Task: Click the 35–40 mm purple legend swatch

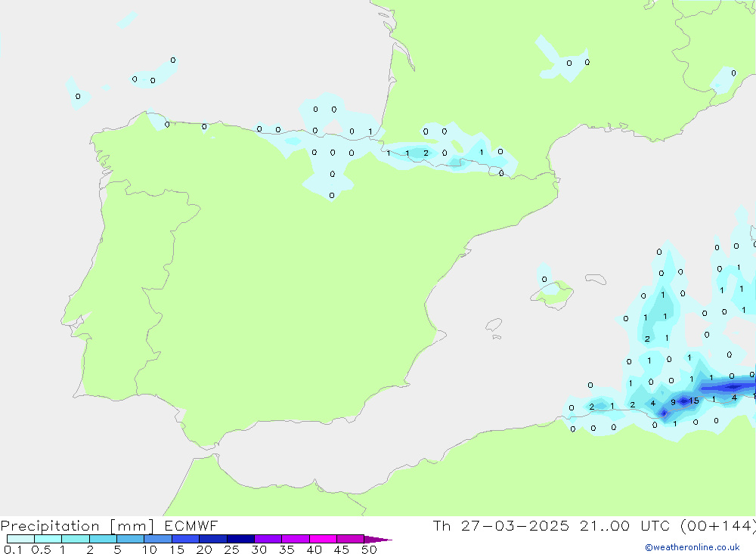Action: tap(296, 539)
